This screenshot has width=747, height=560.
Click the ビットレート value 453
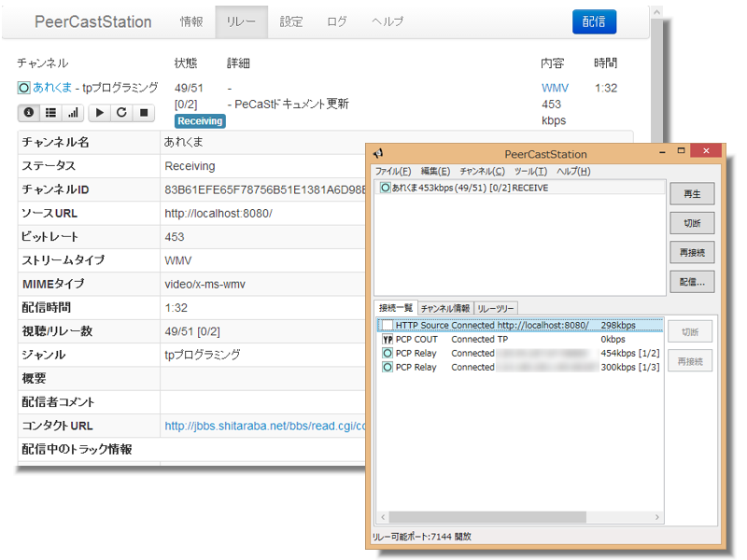(175, 237)
